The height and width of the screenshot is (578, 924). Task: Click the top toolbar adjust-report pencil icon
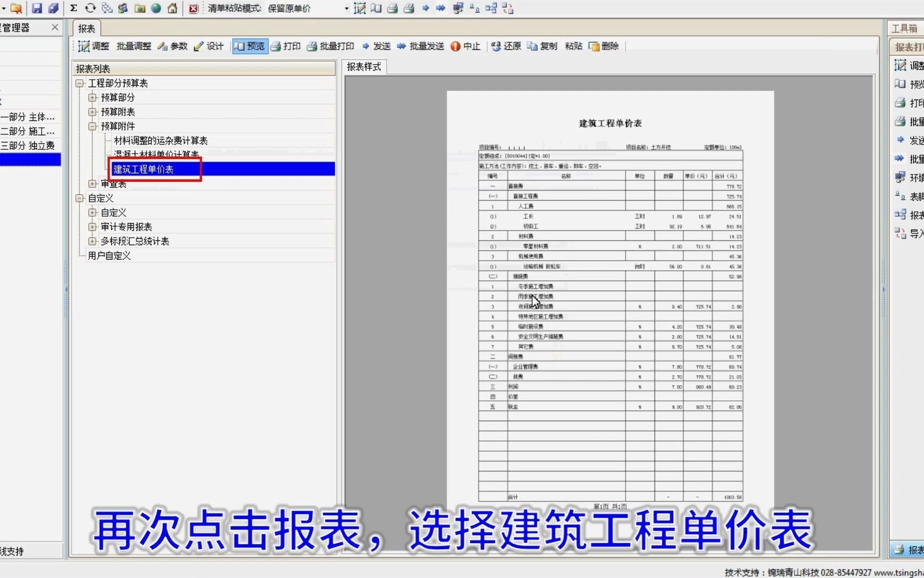click(x=360, y=8)
